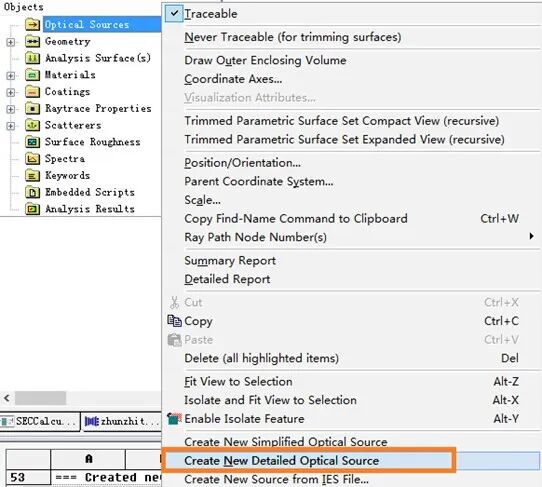
Task: Select row 53 header in the table
Action: point(28,477)
